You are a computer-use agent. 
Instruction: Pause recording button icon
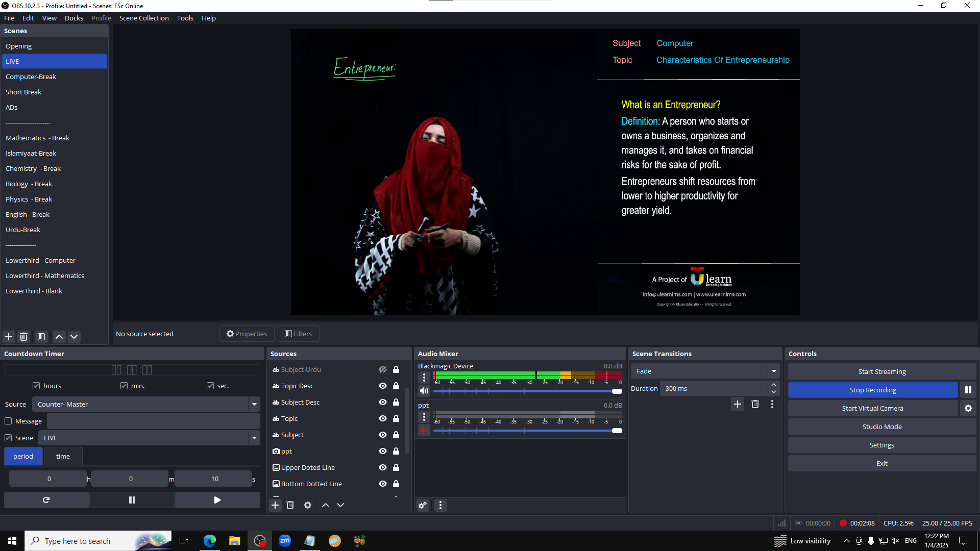968,390
